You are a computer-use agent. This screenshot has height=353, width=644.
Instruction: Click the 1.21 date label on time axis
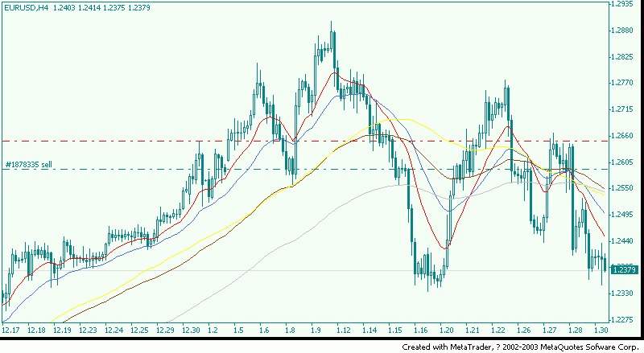point(473,330)
